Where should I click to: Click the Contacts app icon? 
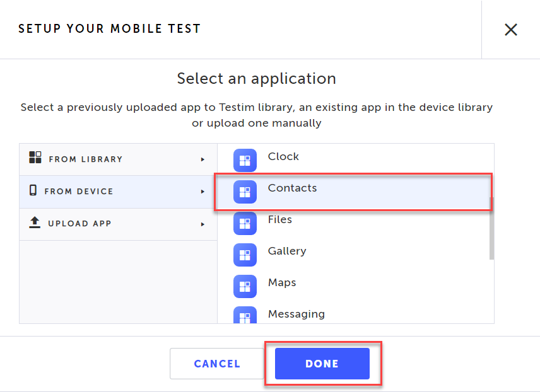click(245, 192)
